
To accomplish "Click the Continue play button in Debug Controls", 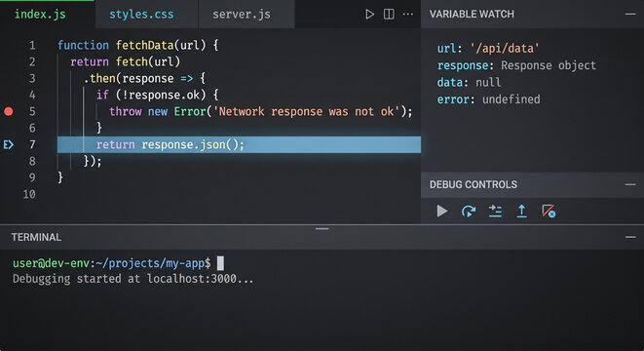I will pos(442,212).
